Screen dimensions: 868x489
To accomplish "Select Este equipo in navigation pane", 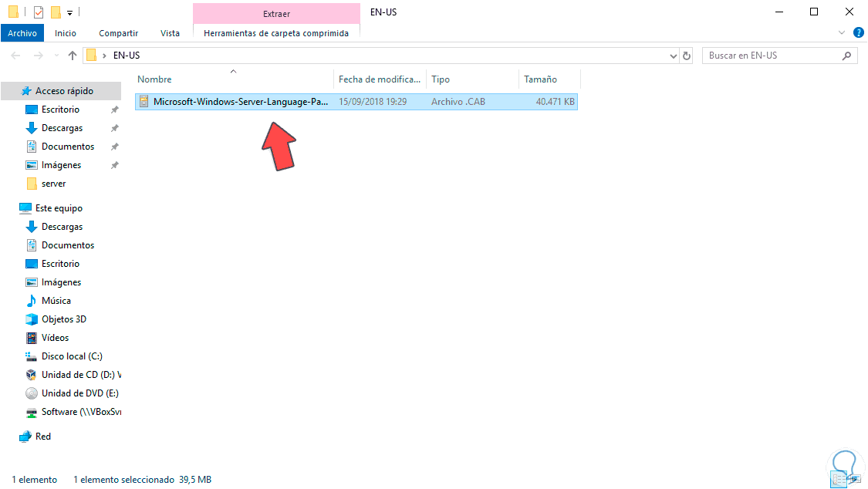I will click(59, 208).
